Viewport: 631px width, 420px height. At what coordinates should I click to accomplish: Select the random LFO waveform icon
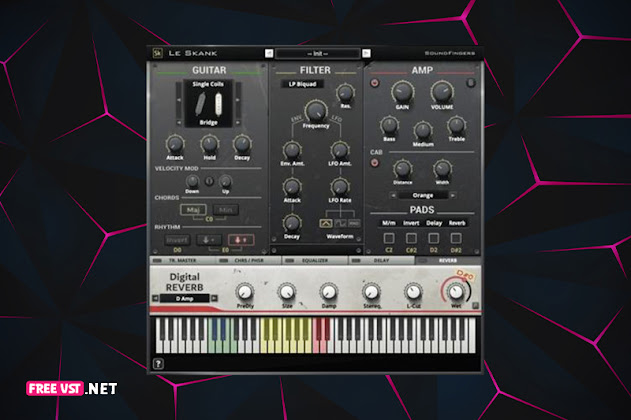[354, 223]
